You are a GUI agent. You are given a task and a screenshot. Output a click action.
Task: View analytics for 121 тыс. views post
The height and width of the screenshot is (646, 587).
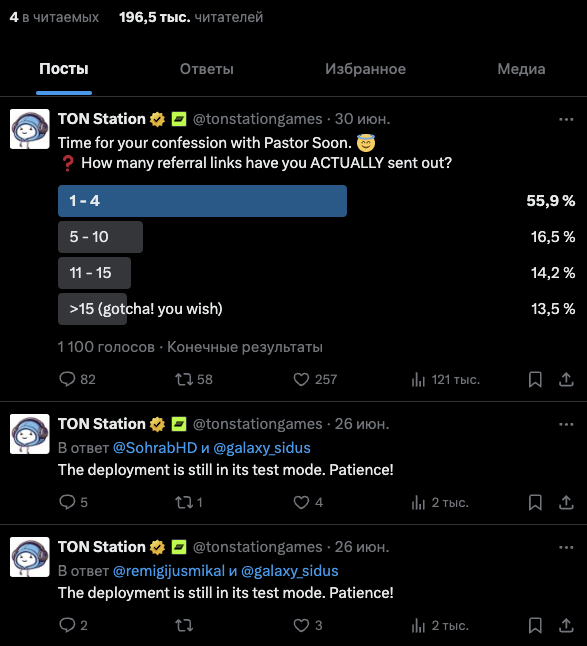[446, 379]
